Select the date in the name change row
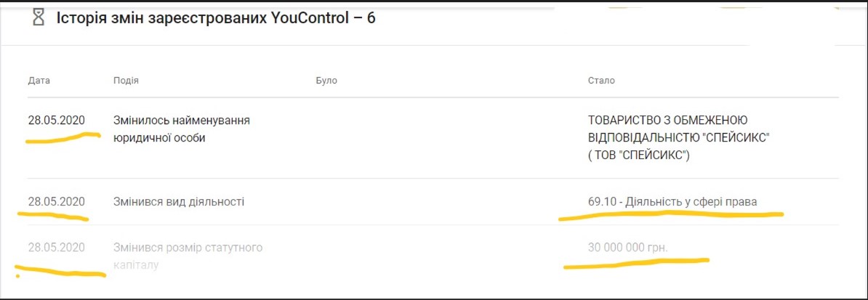 (x=57, y=120)
